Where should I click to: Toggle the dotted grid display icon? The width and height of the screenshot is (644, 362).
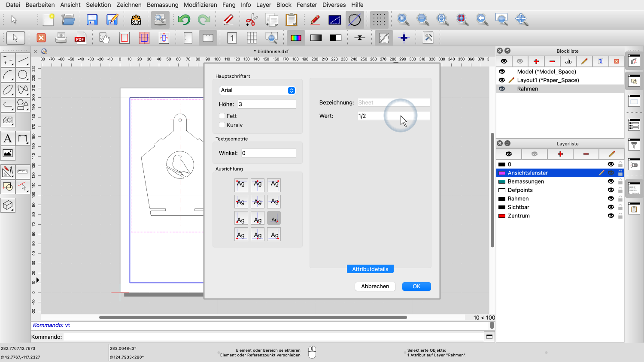pos(379,20)
